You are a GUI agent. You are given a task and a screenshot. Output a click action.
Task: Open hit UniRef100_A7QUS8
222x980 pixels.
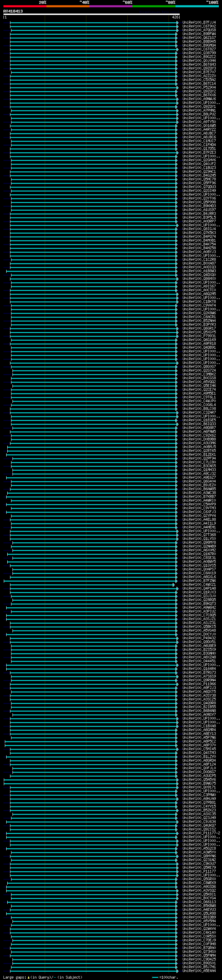[199, 30]
